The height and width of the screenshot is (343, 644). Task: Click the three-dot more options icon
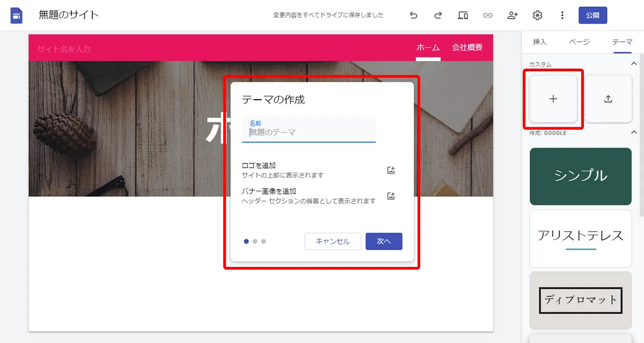(x=562, y=15)
